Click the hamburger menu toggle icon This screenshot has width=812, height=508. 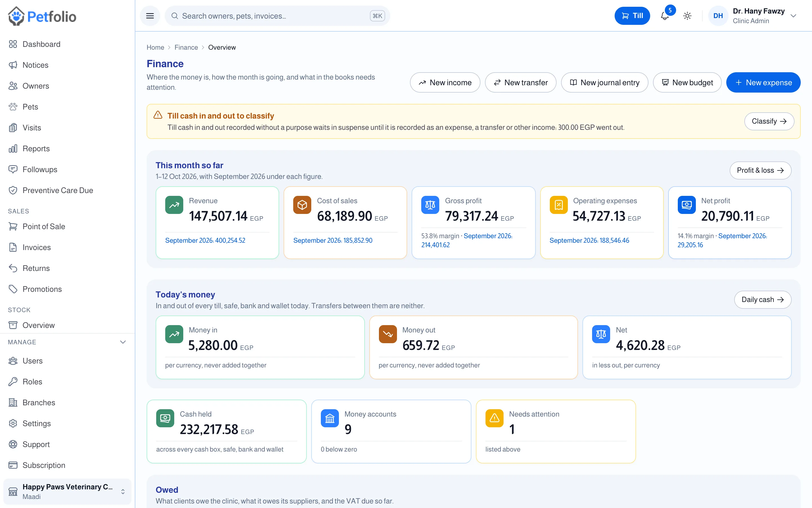click(x=150, y=16)
